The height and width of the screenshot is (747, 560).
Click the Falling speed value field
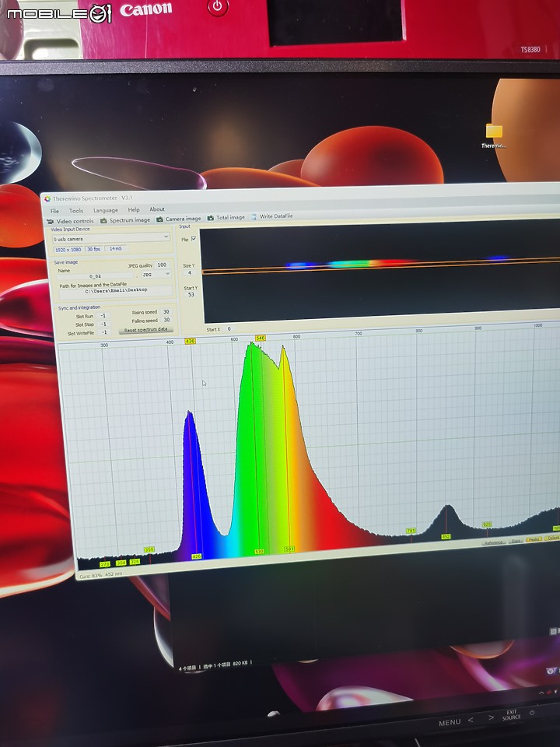click(x=166, y=320)
